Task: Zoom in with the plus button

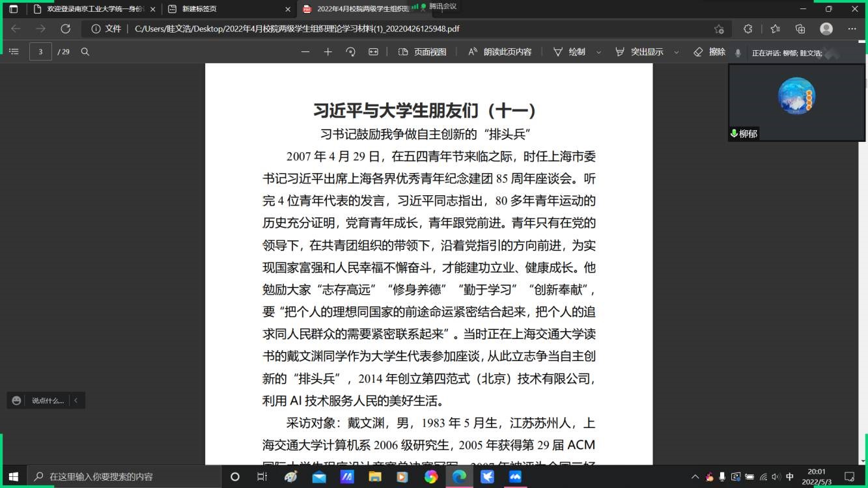Action: click(328, 52)
